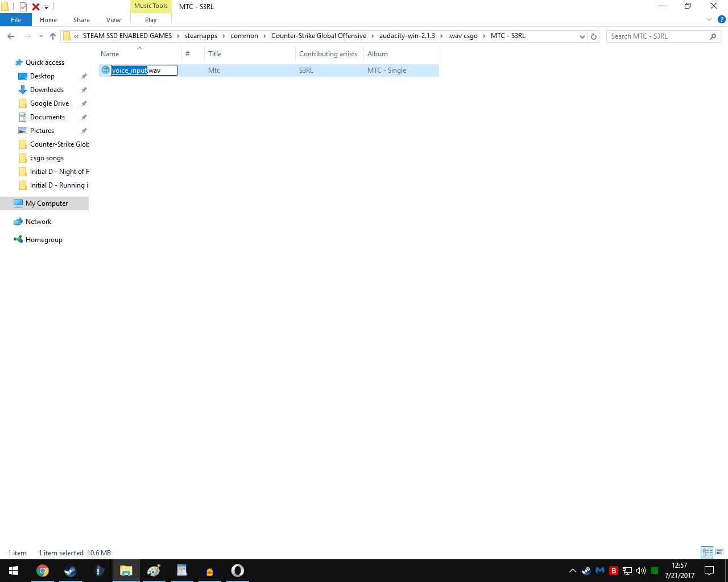This screenshot has height=582, width=728.
Task: Go to the common breadcrumb folder
Action: point(244,36)
